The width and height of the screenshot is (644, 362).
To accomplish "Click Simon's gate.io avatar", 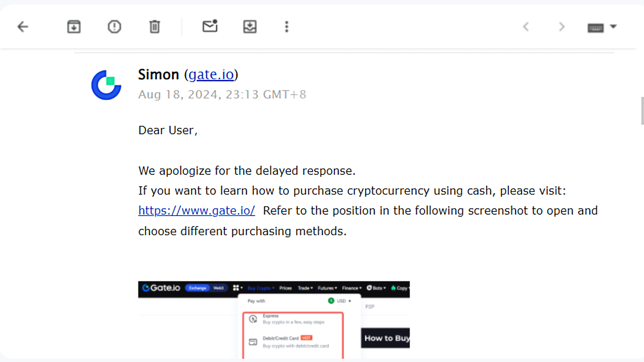I will tap(106, 85).
